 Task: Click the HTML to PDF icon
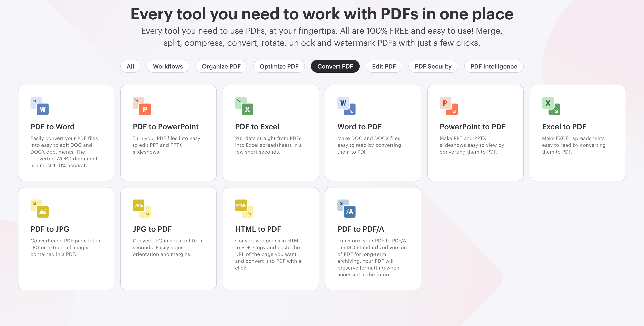[x=244, y=209]
